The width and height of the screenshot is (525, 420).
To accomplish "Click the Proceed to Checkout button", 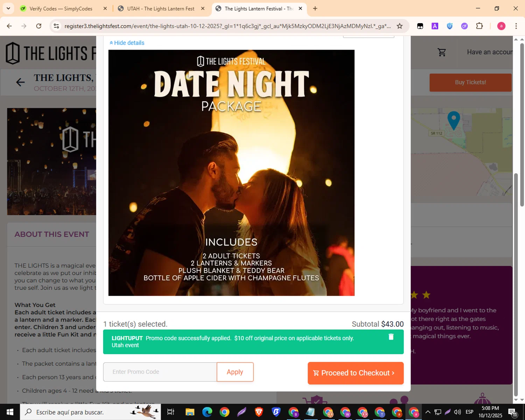I will [x=356, y=373].
